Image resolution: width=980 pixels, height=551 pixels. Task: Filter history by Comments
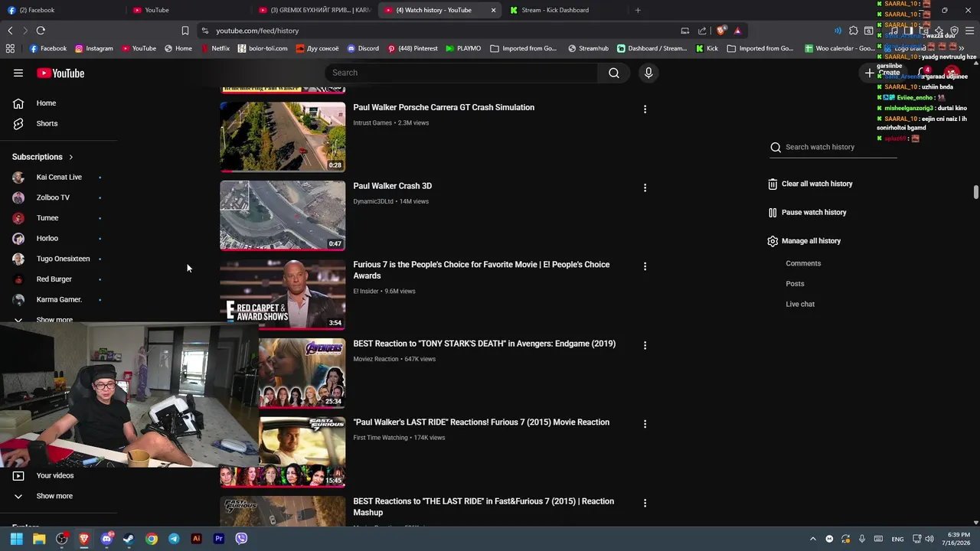[x=803, y=263]
